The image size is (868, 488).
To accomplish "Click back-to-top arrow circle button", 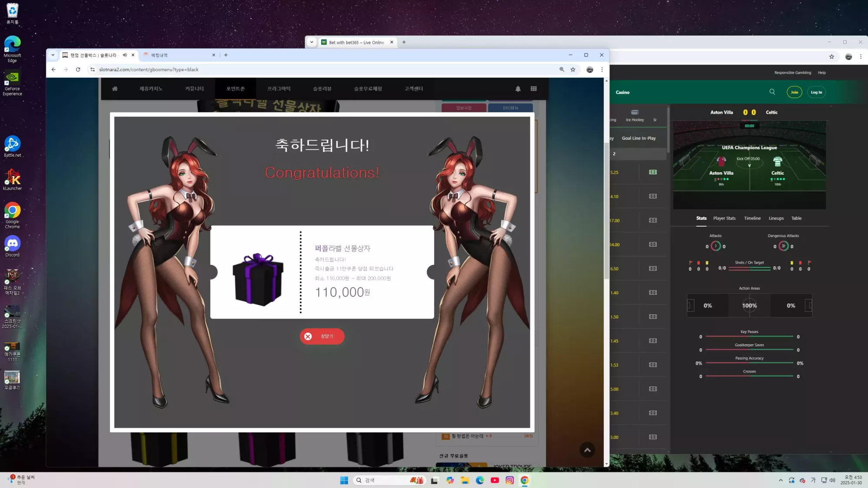I will [587, 450].
